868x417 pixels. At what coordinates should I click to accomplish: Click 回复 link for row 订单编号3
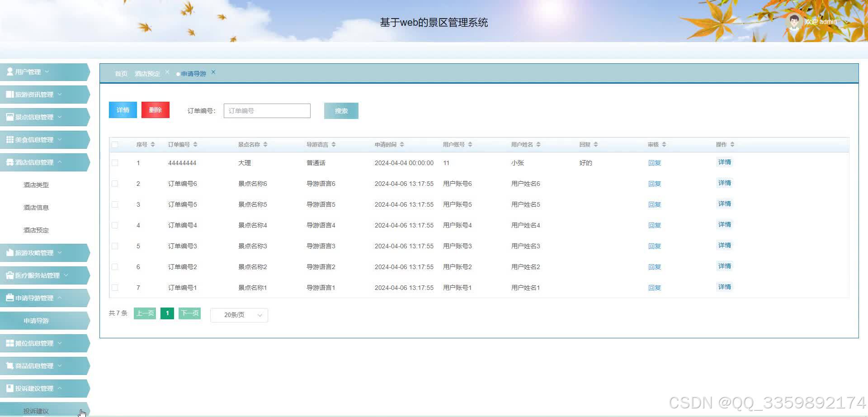655,246
